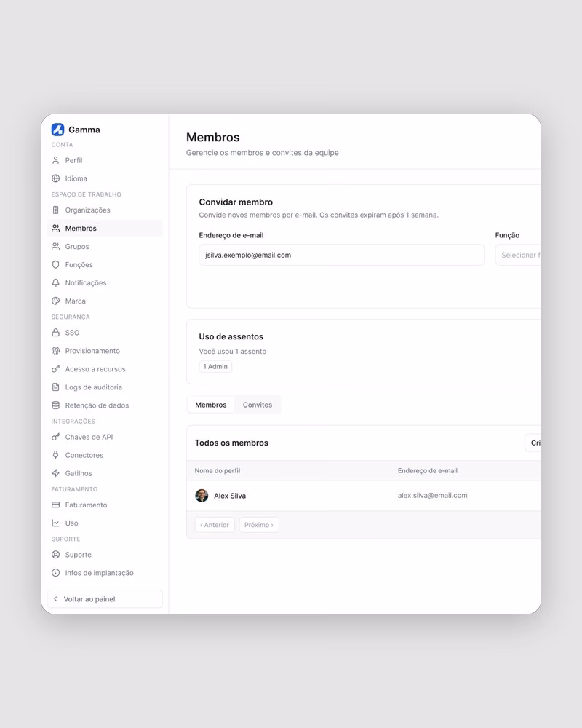Image resolution: width=582 pixels, height=728 pixels.
Task: Open Acesso a recursos page
Action: click(105, 368)
